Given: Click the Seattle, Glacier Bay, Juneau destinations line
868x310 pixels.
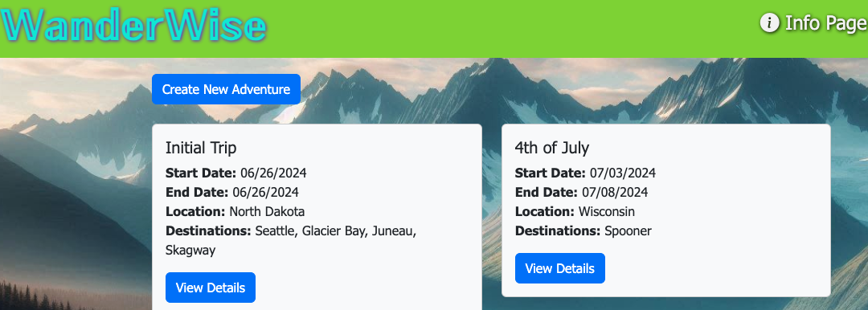Looking at the screenshot, I should 335,230.
